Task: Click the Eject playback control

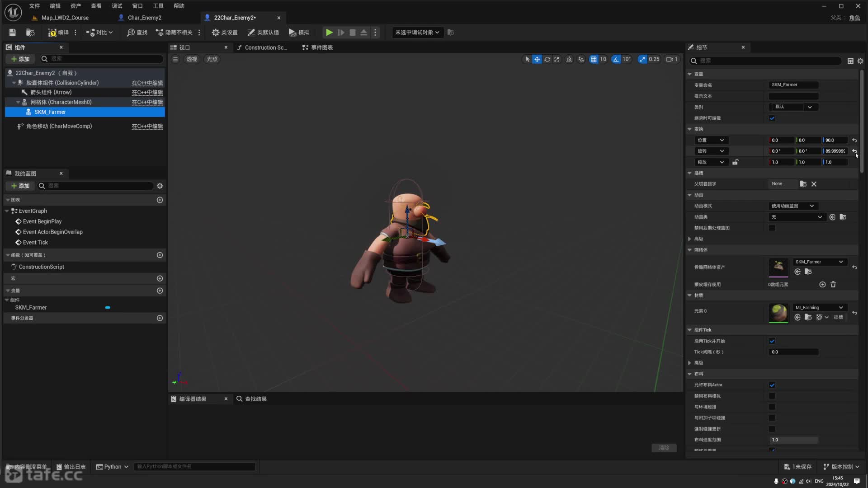Action: pyautogui.click(x=363, y=33)
